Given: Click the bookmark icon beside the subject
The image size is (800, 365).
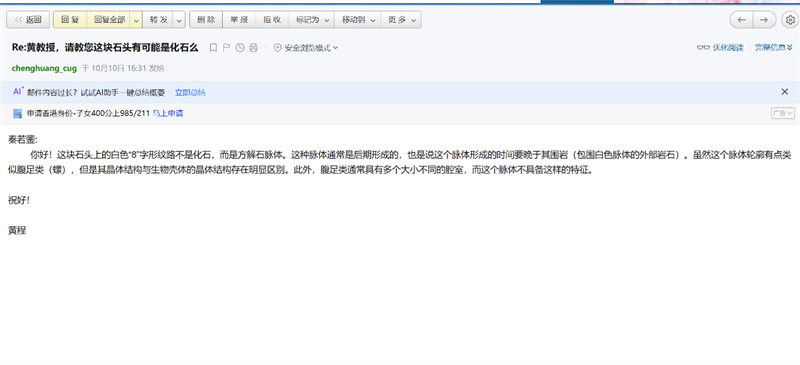Looking at the screenshot, I should click(x=213, y=47).
